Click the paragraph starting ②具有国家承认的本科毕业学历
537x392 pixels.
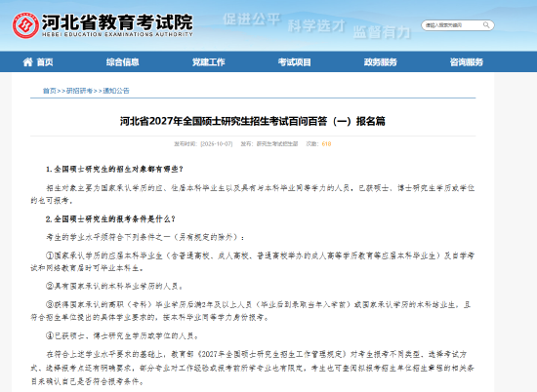(115, 287)
